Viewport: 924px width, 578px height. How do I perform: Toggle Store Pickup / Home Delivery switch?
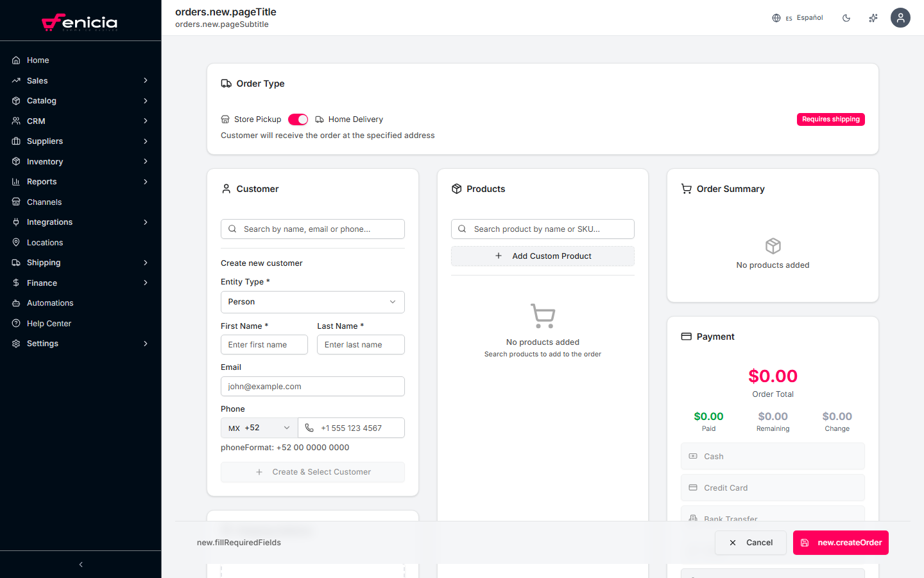click(298, 119)
